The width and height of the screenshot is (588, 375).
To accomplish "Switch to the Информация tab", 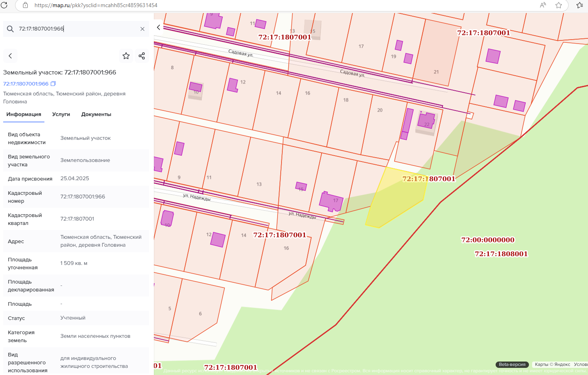I will point(24,114).
